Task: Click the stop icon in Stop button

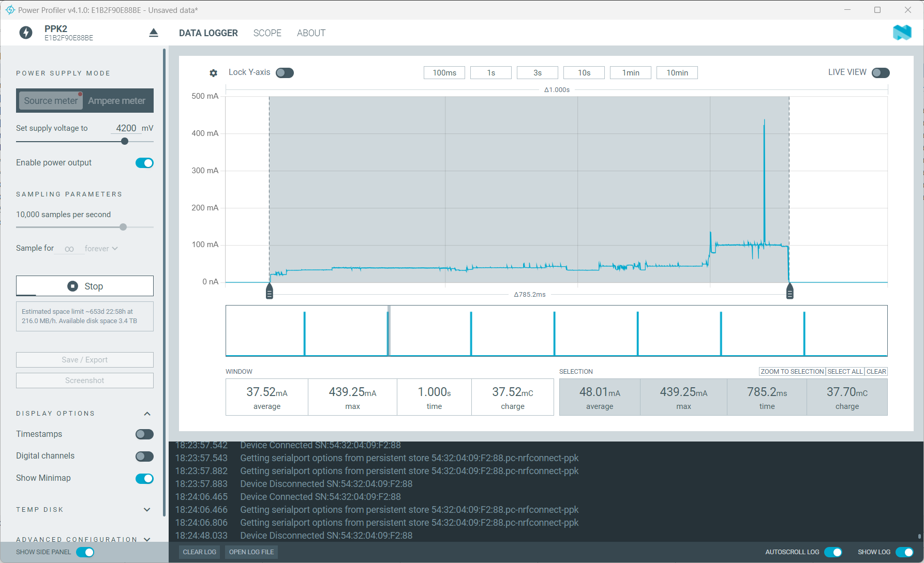Action: 73,286
